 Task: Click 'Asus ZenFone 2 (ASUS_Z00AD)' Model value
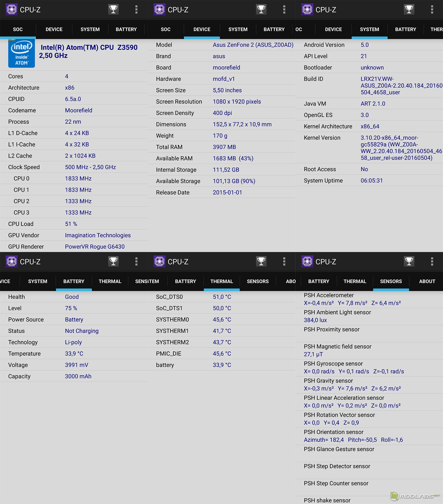click(x=253, y=45)
